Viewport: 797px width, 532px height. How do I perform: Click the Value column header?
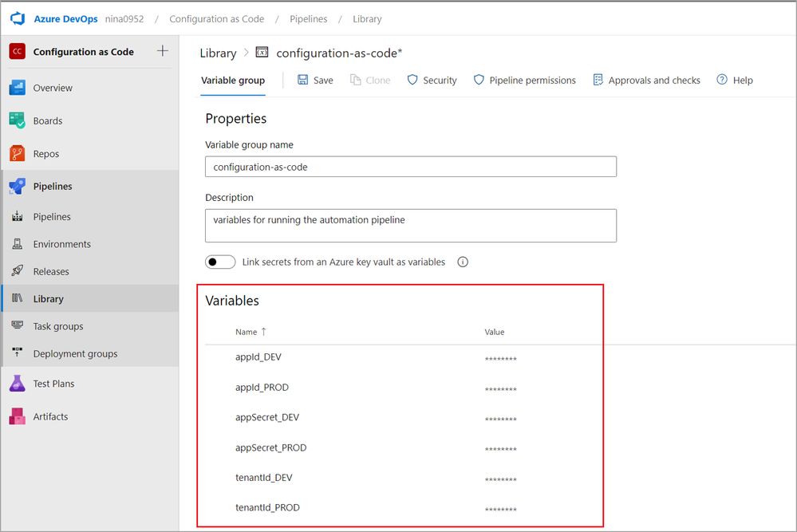[494, 332]
